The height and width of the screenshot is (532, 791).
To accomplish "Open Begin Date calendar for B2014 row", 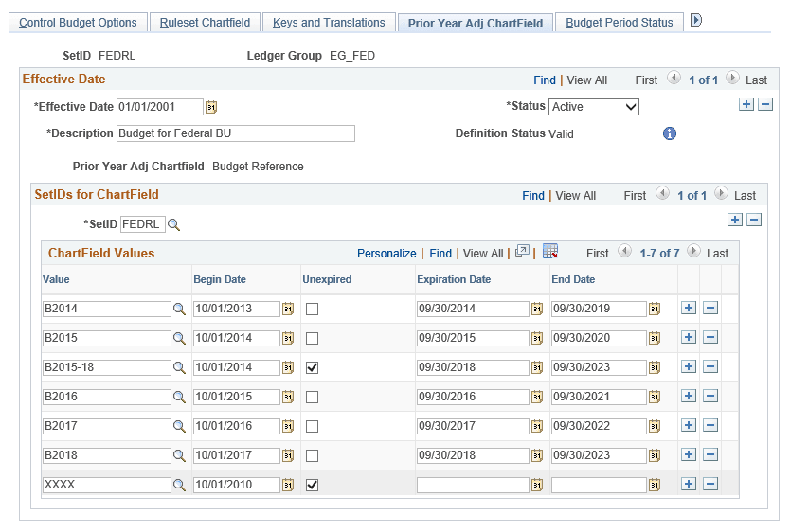I will [x=288, y=309].
